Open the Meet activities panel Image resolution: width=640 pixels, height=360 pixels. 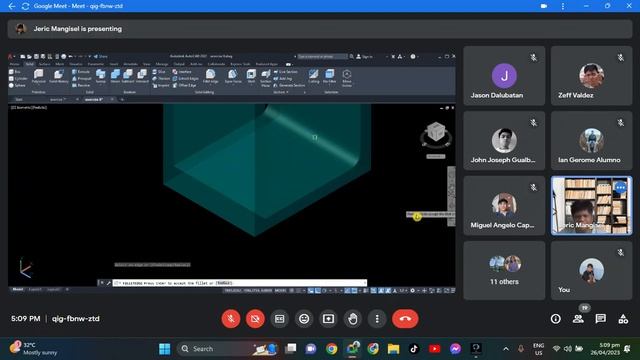click(x=623, y=319)
